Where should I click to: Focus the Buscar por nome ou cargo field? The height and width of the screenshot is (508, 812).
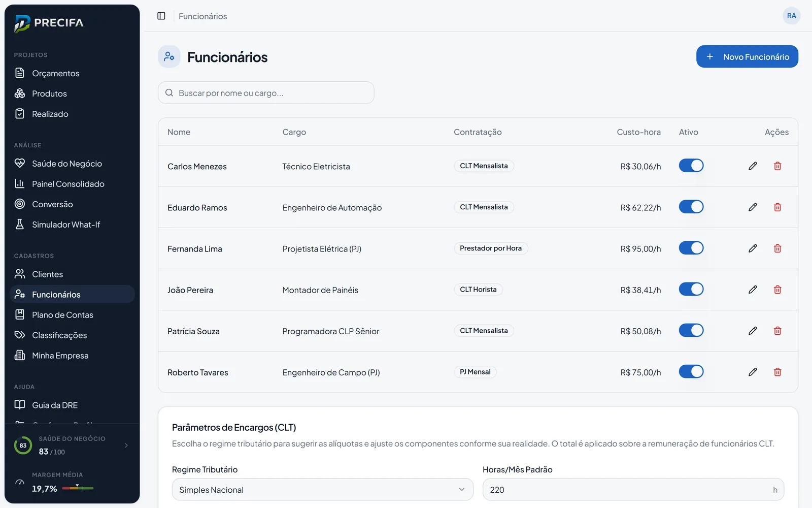point(266,93)
